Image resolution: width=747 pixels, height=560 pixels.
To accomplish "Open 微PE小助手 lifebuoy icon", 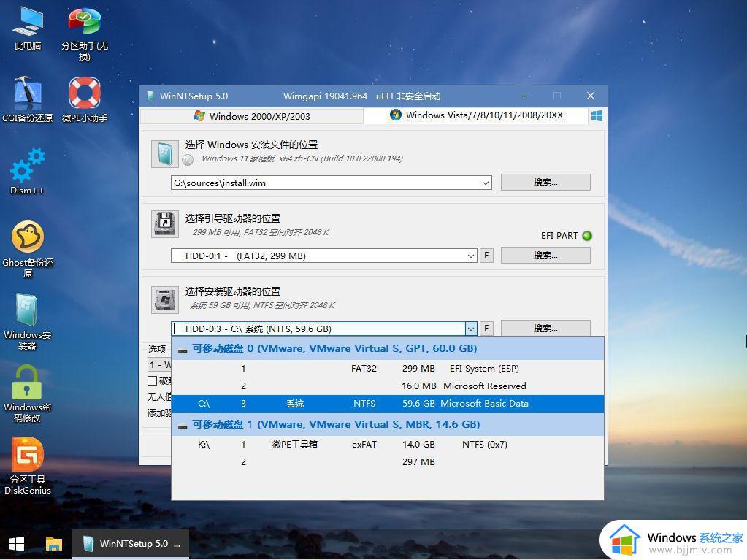I will (84, 99).
